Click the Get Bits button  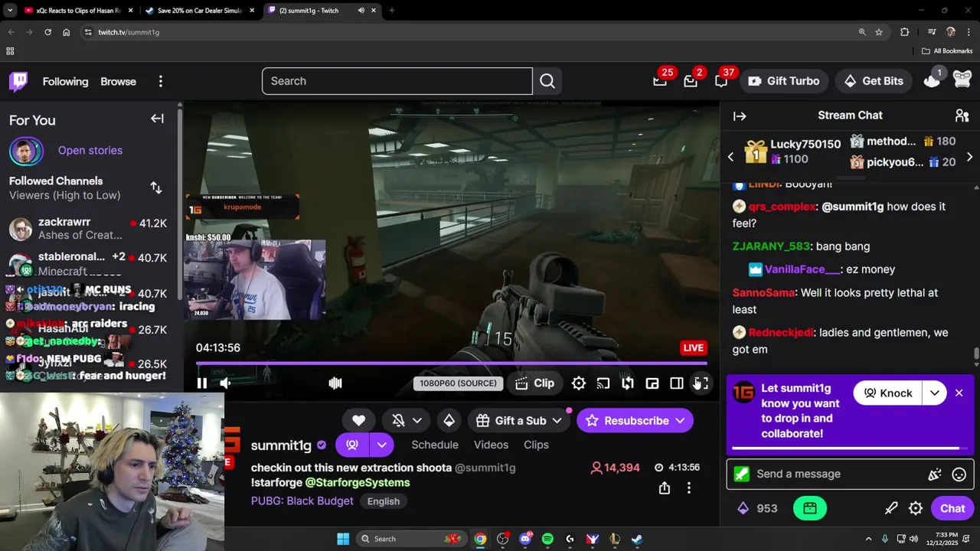point(874,81)
